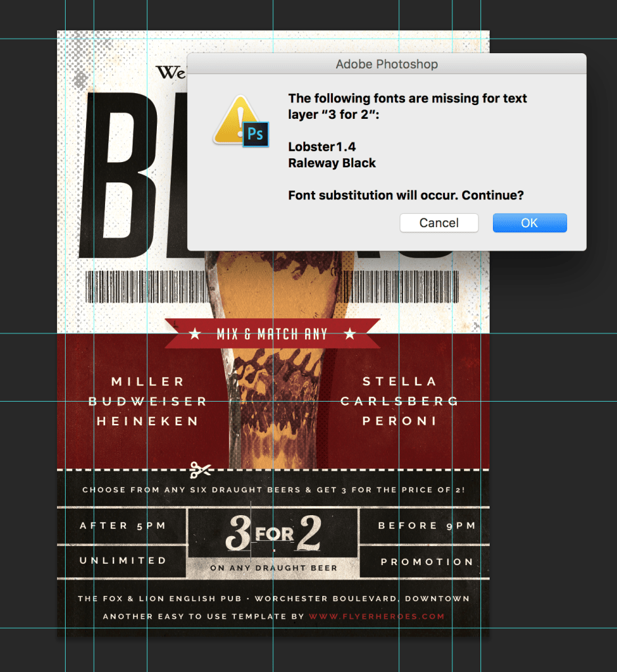The height and width of the screenshot is (672, 617).
Task: Click the 'UNLIMITED' text box
Action: pos(123,560)
